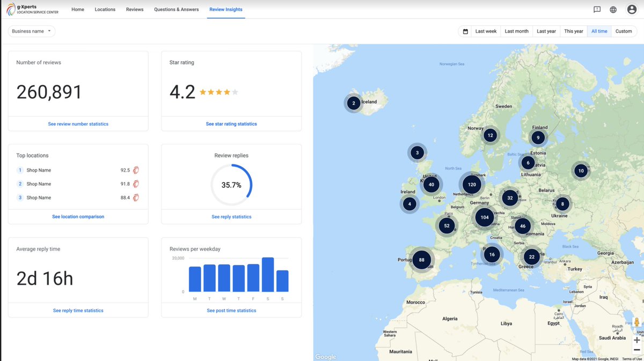Click the map cluster labeled 46
This screenshot has height=361, width=644.
click(523, 226)
